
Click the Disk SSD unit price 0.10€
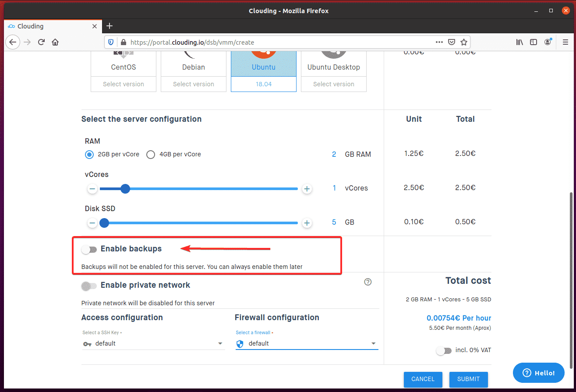click(x=414, y=222)
